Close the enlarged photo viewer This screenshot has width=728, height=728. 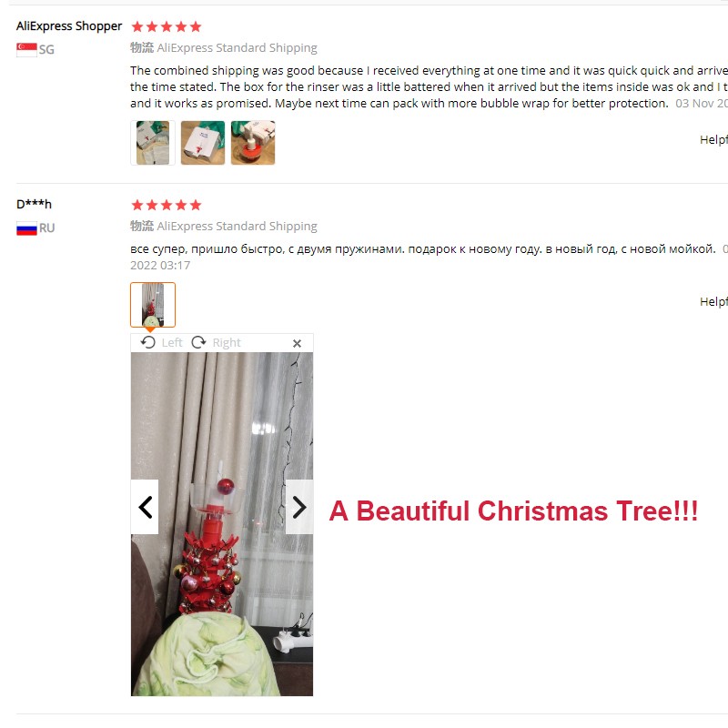pos(298,343)
